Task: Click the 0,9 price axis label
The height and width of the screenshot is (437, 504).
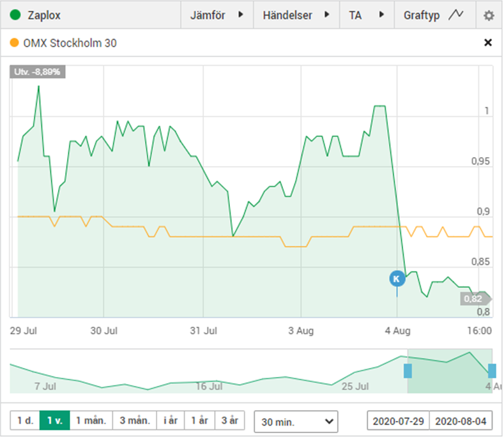Action: 483,211
